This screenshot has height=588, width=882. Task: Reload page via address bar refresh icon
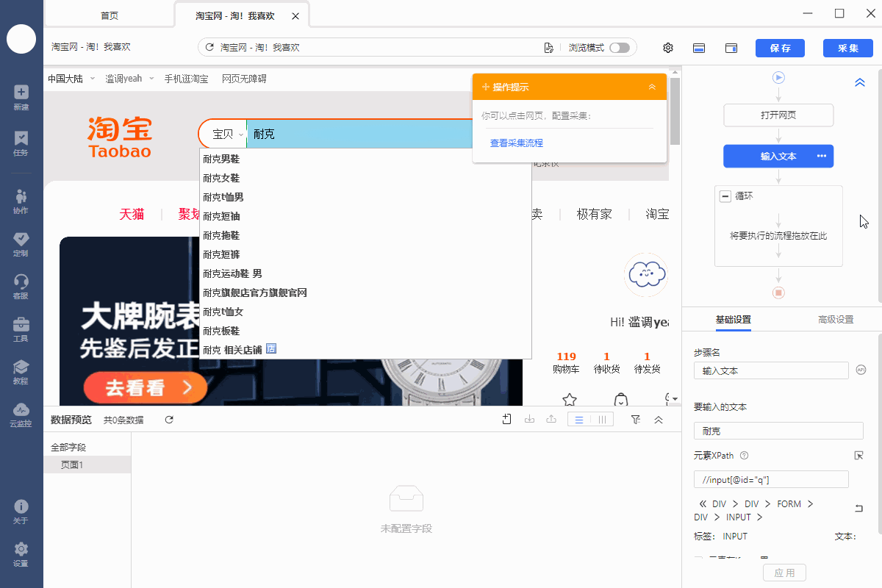click(209, 48)
